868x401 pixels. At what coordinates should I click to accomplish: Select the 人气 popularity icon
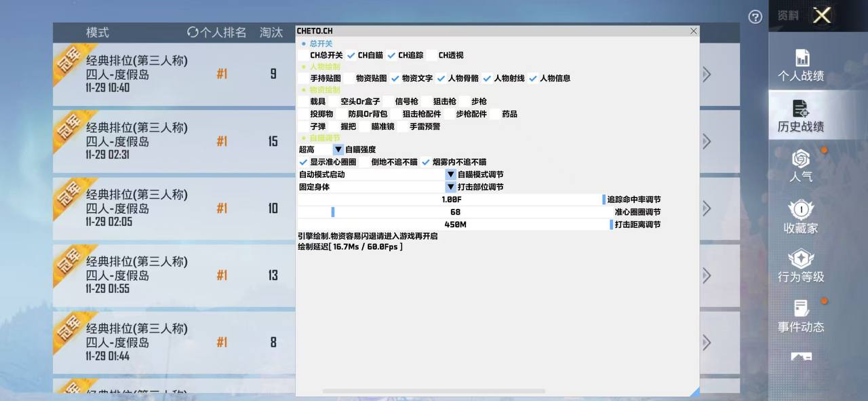click(x=801, y=165)
